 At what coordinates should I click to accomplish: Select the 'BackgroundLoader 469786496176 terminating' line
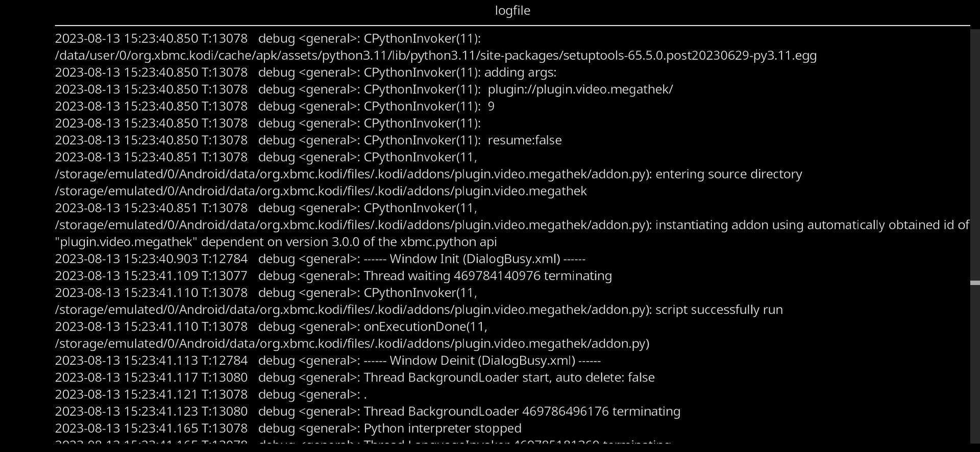[367, 411]
